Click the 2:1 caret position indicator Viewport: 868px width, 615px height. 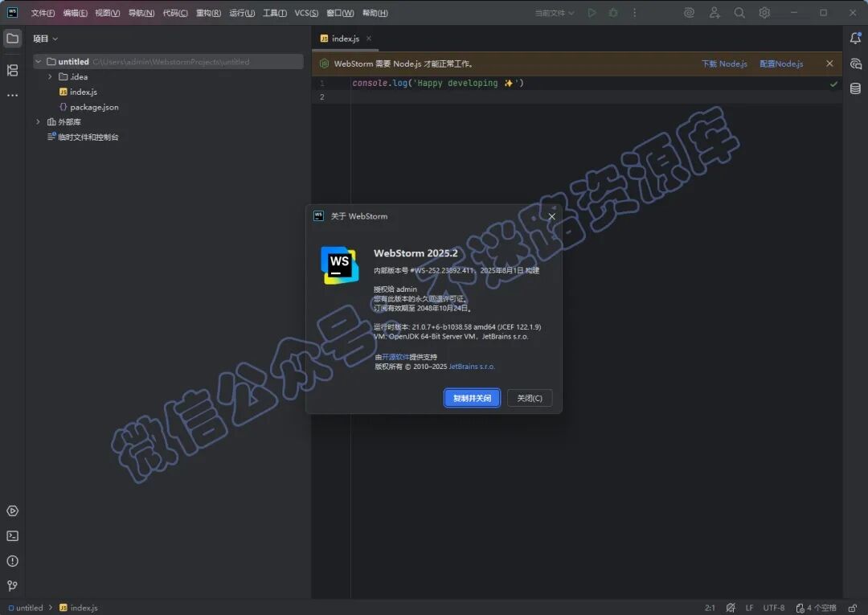(710, 608)
